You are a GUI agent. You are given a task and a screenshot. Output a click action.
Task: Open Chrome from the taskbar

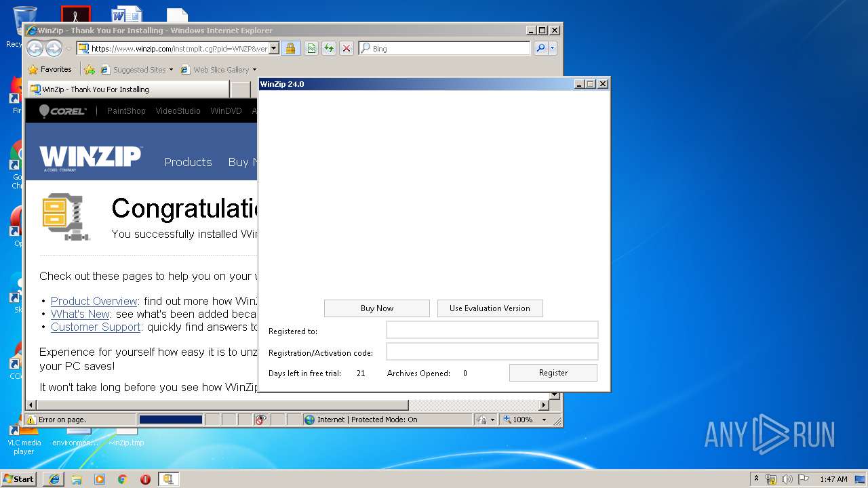(122, 479)
